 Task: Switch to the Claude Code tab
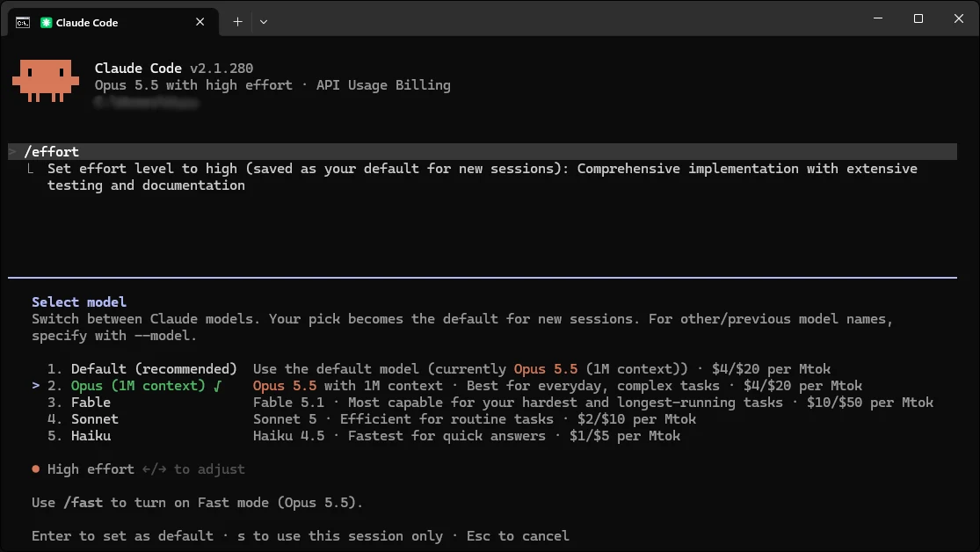tap(113, 22)
